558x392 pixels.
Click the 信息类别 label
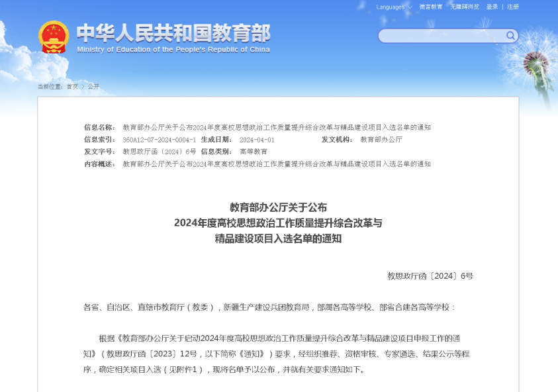point(216,152)
